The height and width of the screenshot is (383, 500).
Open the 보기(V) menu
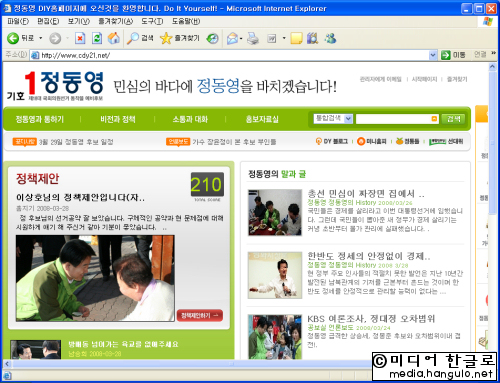tap(79, 21)
